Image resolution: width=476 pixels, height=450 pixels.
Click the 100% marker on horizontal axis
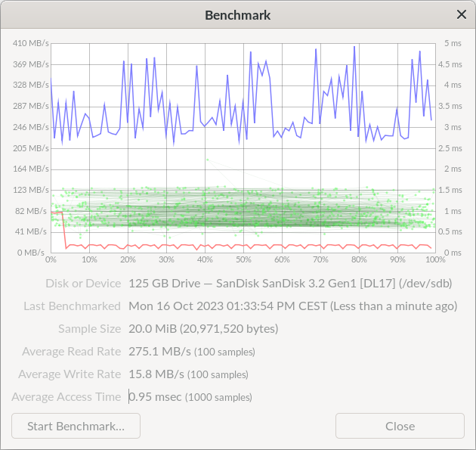tap(434, 259)
